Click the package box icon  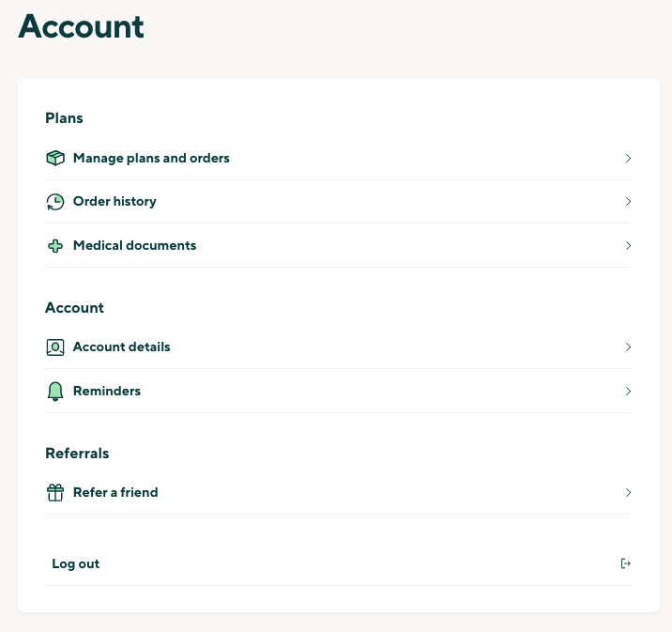point(55,158)
